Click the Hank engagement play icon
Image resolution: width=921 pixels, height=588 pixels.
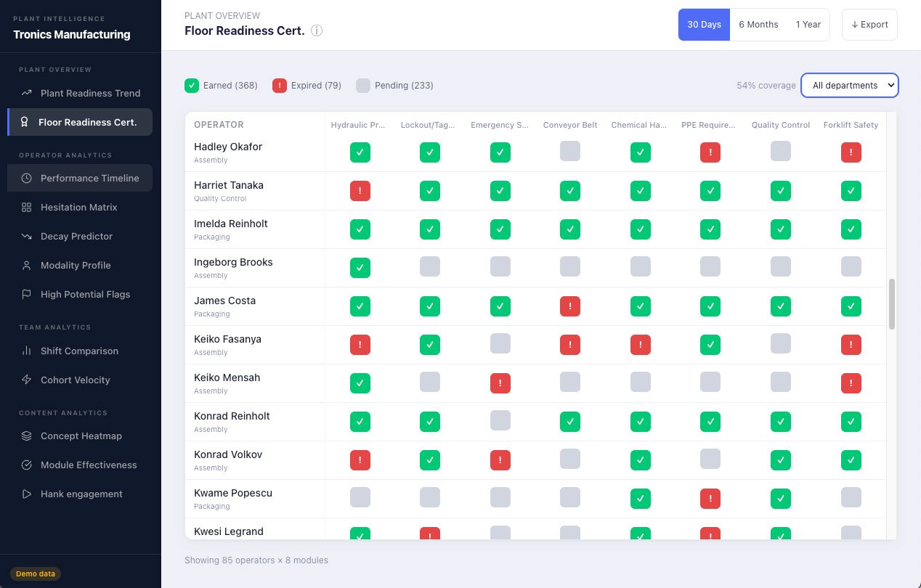[x=27, y=494]
